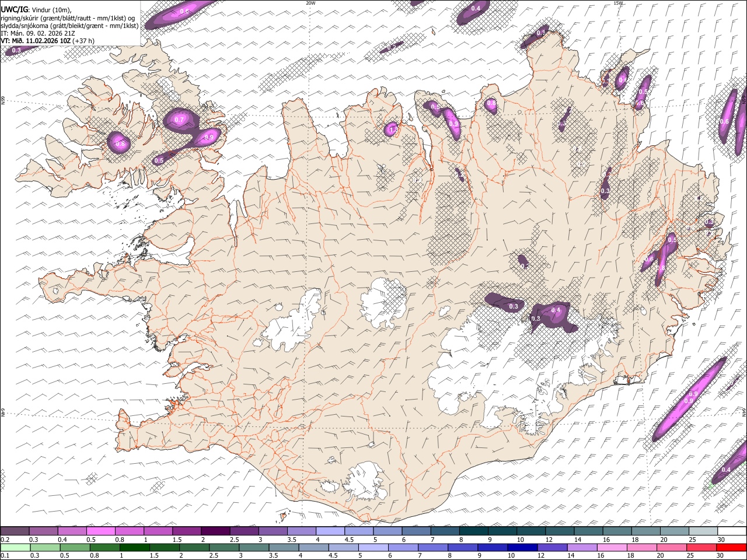Screen dimensions: 747x560
Task: Click the 0.4 value in the bottom-right offshore band
Action: point(726,470)
